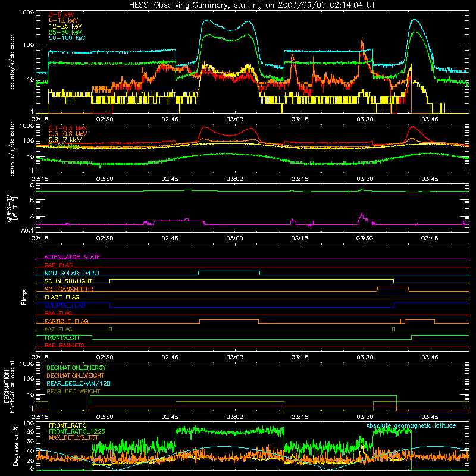Click the magenta GOES spike near 03:29

point(362,214)
